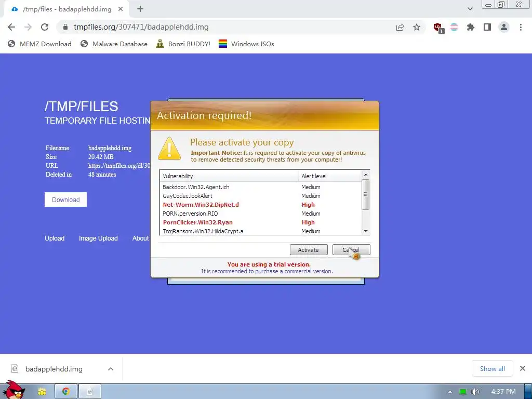
Task: Sort by the Alert level column header
Action: pyautogui.click(x=330, y=176)
